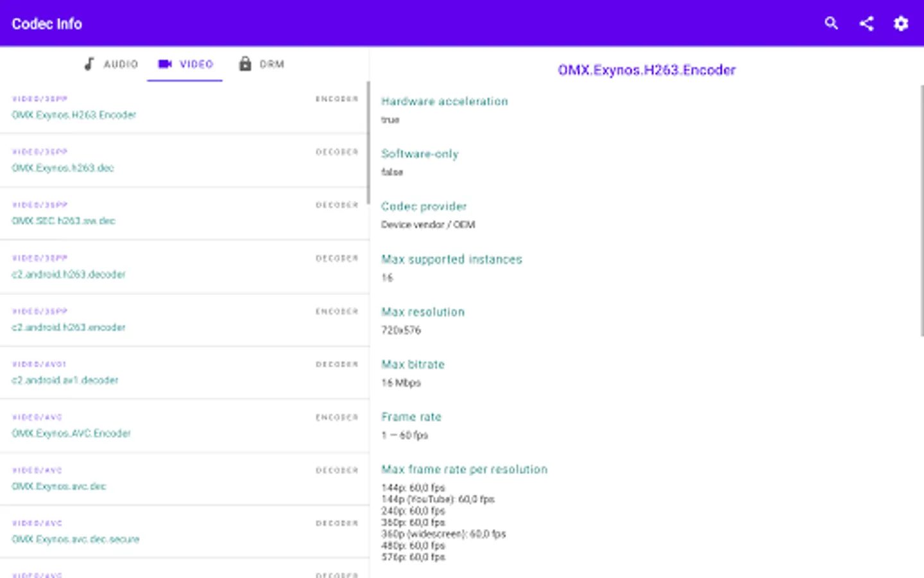Select c2.android.h263.decoder list item

coord(184,267)
